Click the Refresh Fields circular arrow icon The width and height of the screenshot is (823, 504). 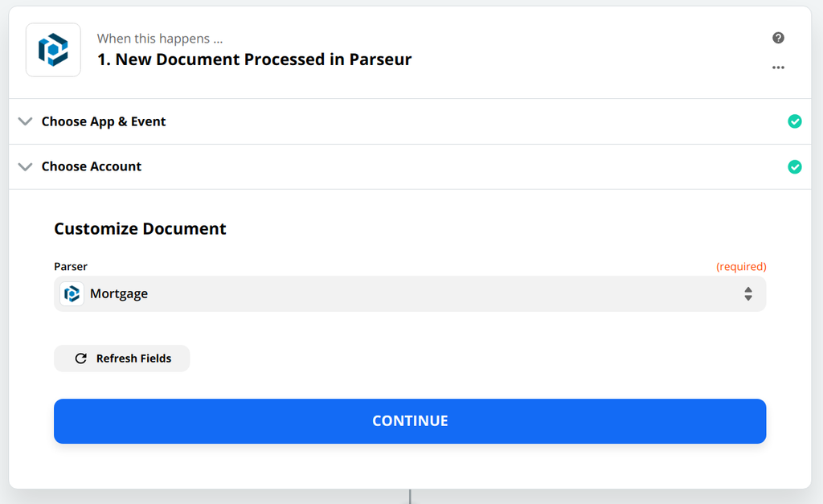pos(81,358)
